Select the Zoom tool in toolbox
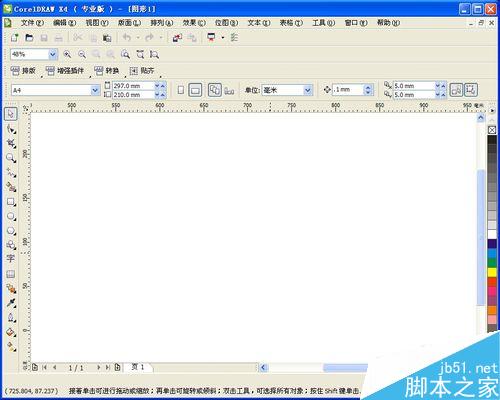The image size is (500, 400). (x=11, y=158)
